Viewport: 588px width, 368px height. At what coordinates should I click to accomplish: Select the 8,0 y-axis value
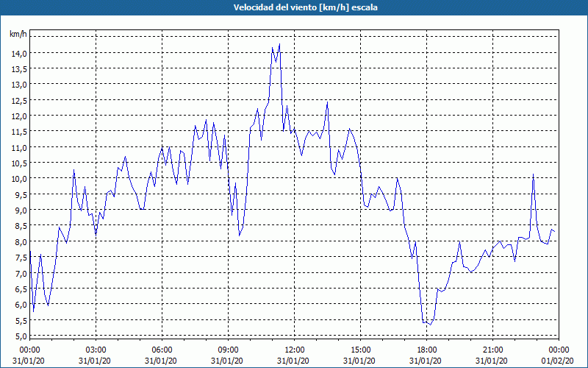pos(21,242)
